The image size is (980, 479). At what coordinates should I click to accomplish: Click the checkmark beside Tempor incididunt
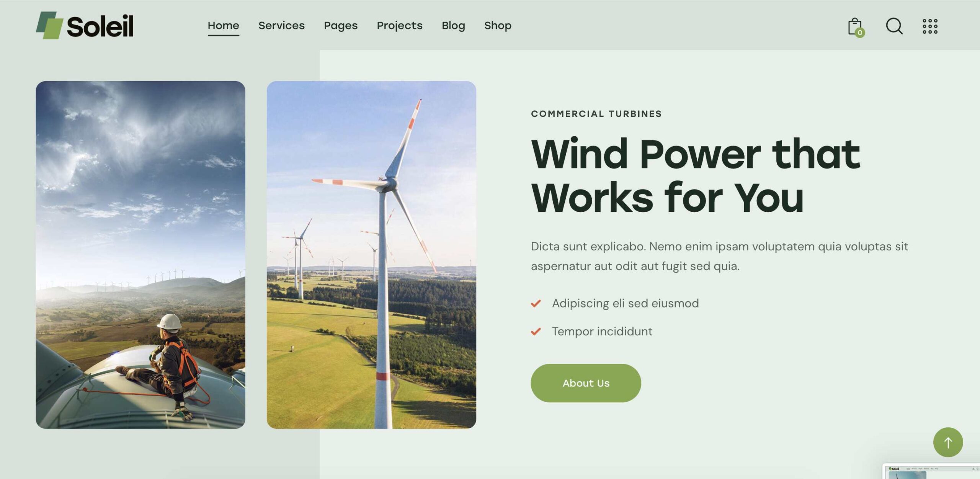pyautogui.click(x=536, y=331)
